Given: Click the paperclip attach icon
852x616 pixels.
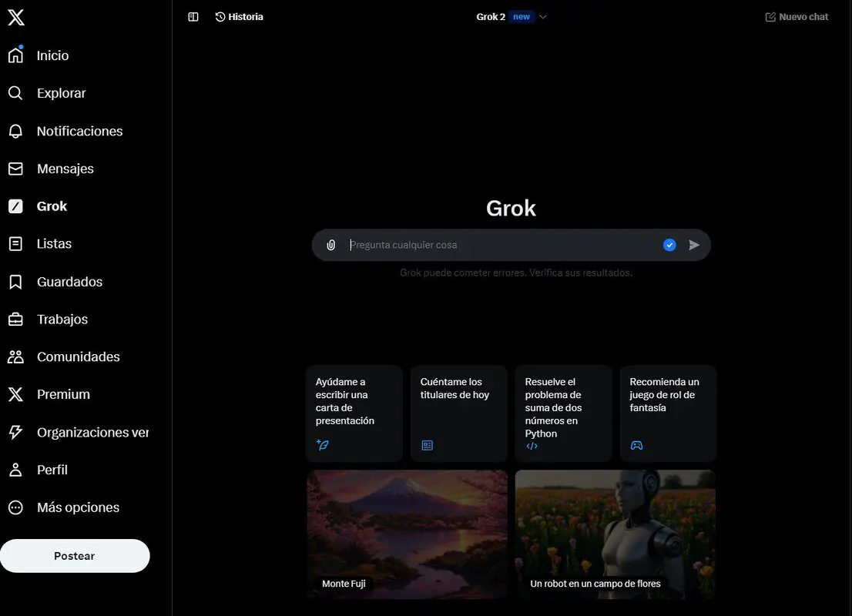Looking at the screenshot, I should coord(331,245).
